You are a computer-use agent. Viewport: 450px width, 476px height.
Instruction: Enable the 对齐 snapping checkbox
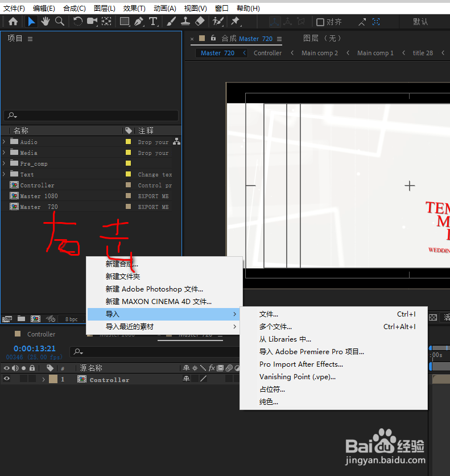pyautogui.click(x=320, y=22)
